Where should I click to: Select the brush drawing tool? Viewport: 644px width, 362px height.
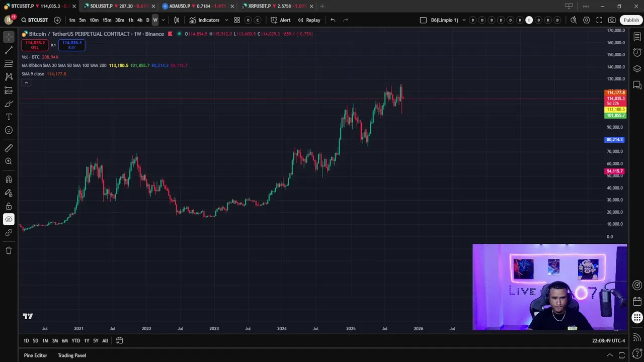pos(9,104)
